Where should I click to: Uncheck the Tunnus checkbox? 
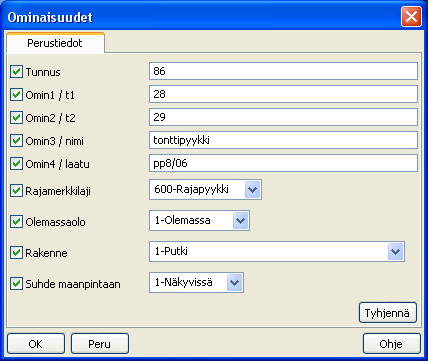(x=16, y=72)
